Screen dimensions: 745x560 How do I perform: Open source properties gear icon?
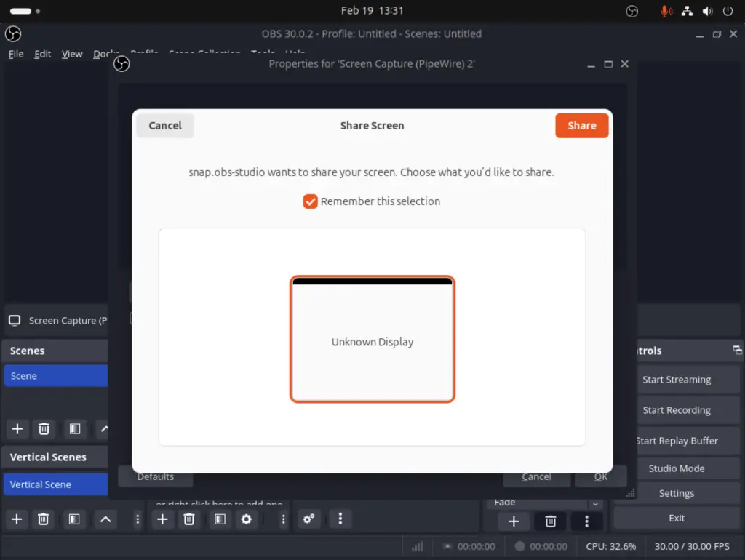(246, 519)
